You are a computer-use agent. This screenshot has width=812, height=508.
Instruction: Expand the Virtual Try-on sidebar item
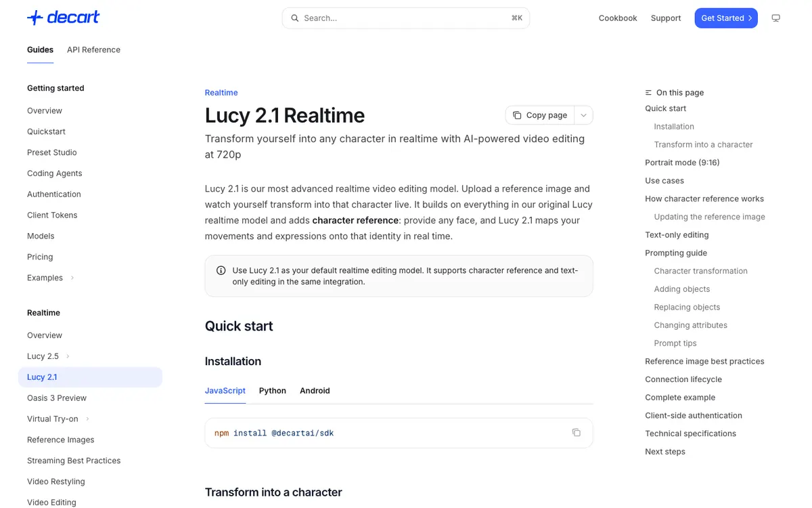click(87, 419)
